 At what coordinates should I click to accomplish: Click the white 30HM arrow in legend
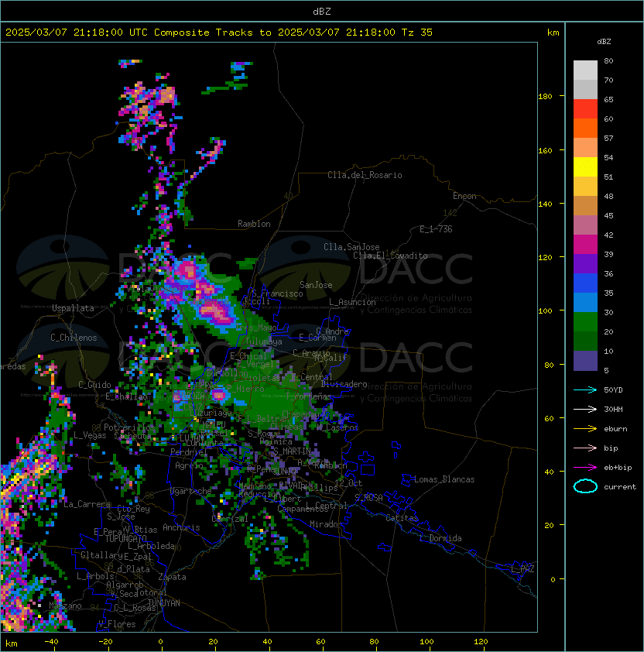585,409
